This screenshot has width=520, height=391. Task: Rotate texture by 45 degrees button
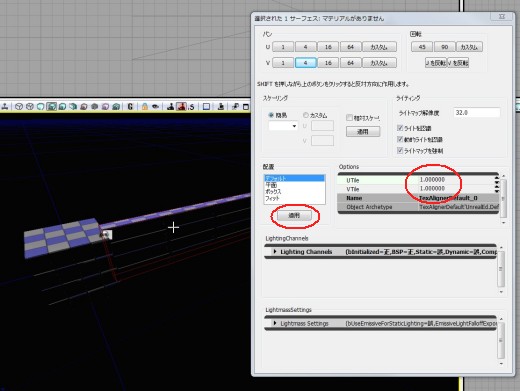(422, 47)
